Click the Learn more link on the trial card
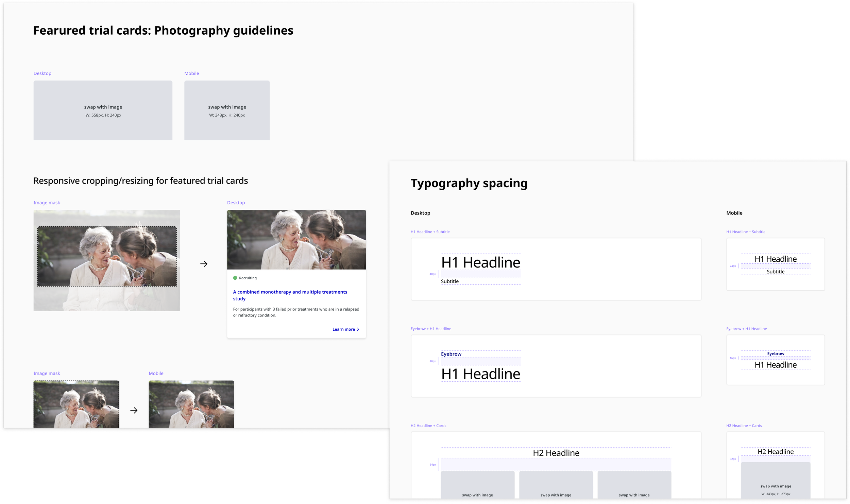This screenshot has width=850, height=504. (344, 329)
